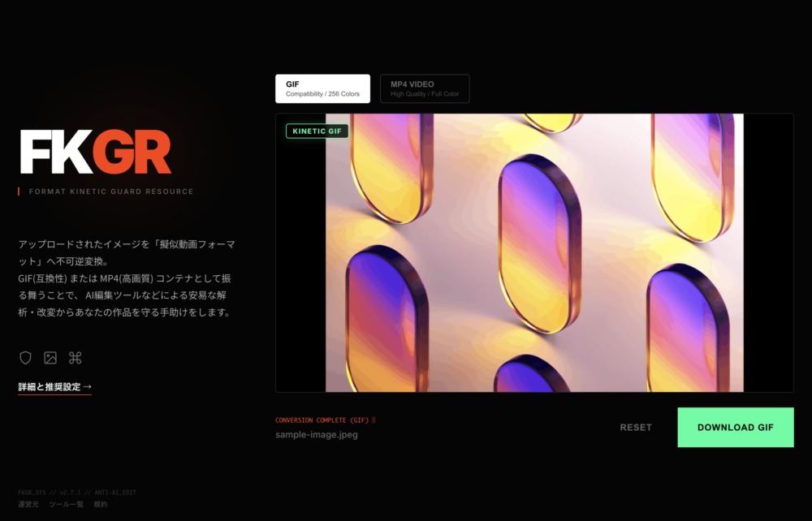Click the FORMAT KINETIC GUARD RESOURCE tagline
Image resolution: width=812 pixels, height=521 pixels.
pyautogui.click(x=111, y=192)
